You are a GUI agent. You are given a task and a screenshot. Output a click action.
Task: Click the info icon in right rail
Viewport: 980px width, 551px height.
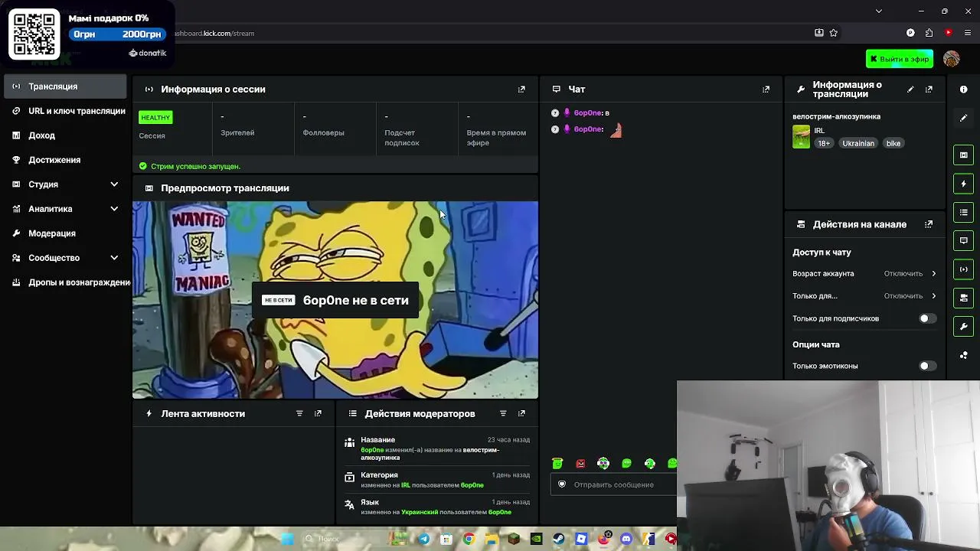tap(963, 90)
